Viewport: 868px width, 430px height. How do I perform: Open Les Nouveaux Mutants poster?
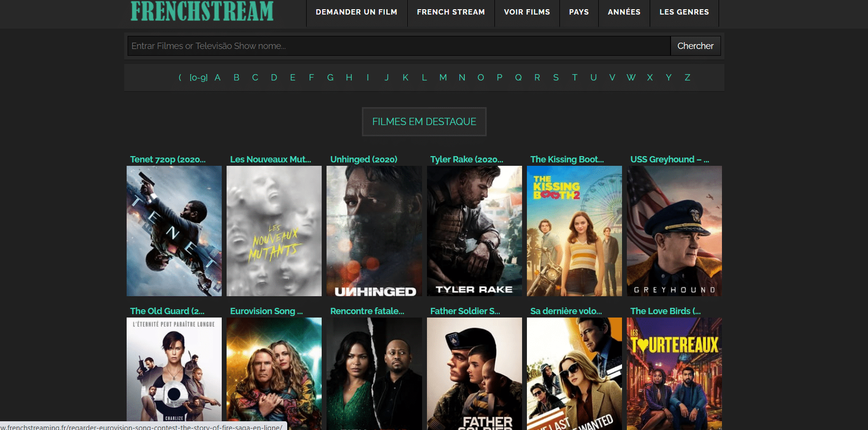pyautogui.click(x=274, y=231)
